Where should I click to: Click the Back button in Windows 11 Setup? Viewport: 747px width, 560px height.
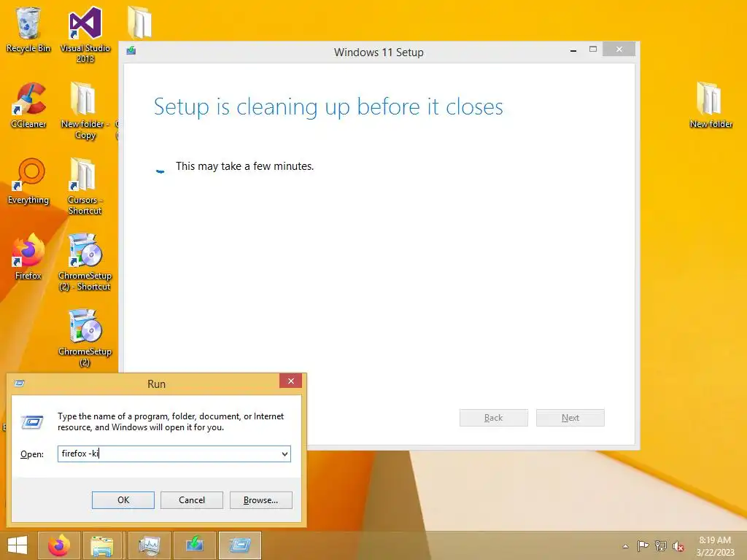tap(494, 418)
